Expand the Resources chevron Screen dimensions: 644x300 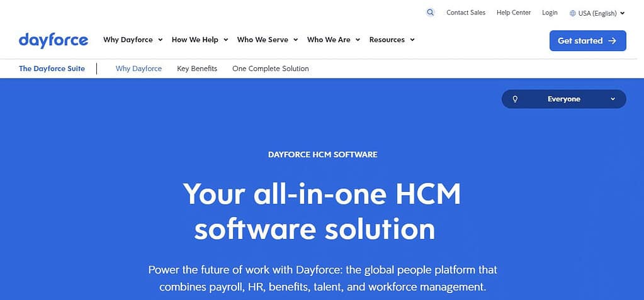412,40
